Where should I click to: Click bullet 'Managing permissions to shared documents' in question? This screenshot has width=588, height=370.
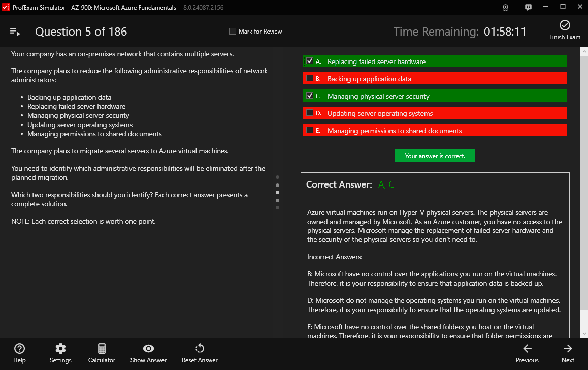[x=94, y=134]
